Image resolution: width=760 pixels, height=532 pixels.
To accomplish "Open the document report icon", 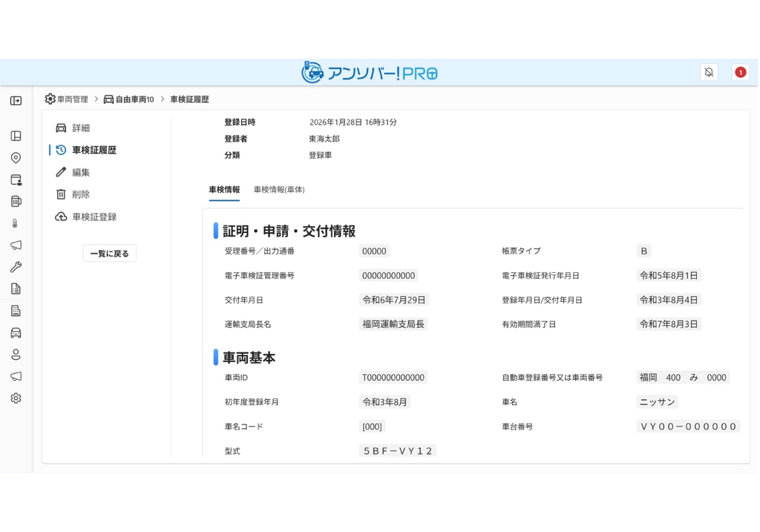I will click(x=16, y=289).
